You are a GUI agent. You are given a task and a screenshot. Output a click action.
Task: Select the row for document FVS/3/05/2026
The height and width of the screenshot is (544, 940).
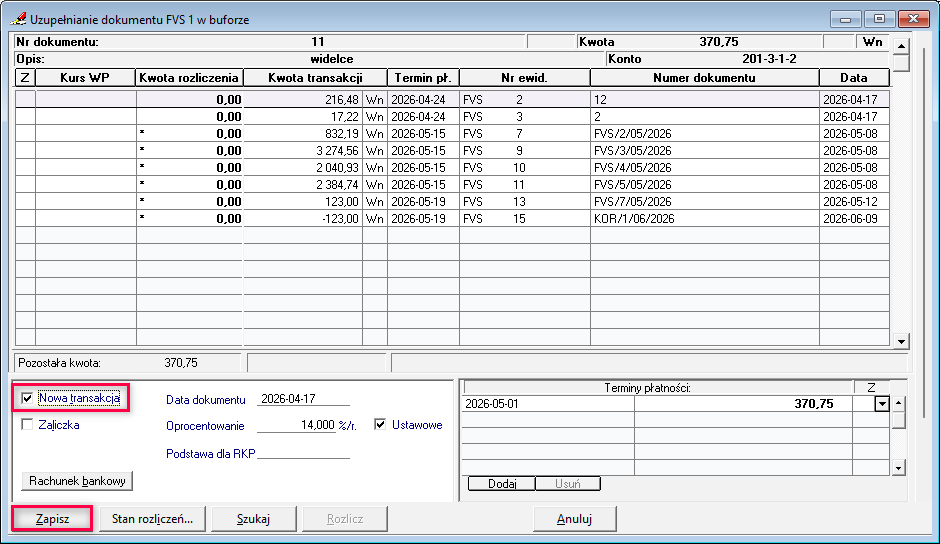(452, 151)
